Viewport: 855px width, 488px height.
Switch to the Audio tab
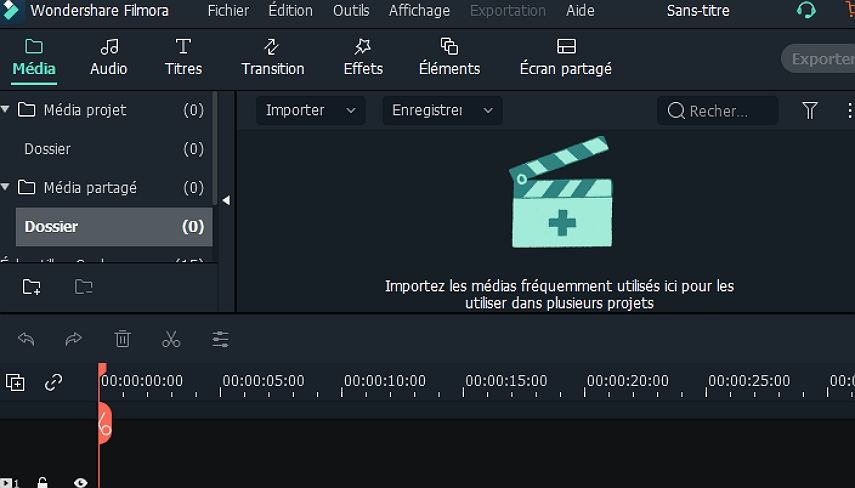[x=109, y=58]
